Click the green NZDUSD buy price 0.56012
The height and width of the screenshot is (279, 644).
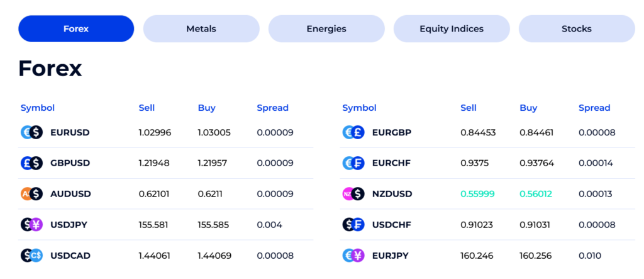536,194
